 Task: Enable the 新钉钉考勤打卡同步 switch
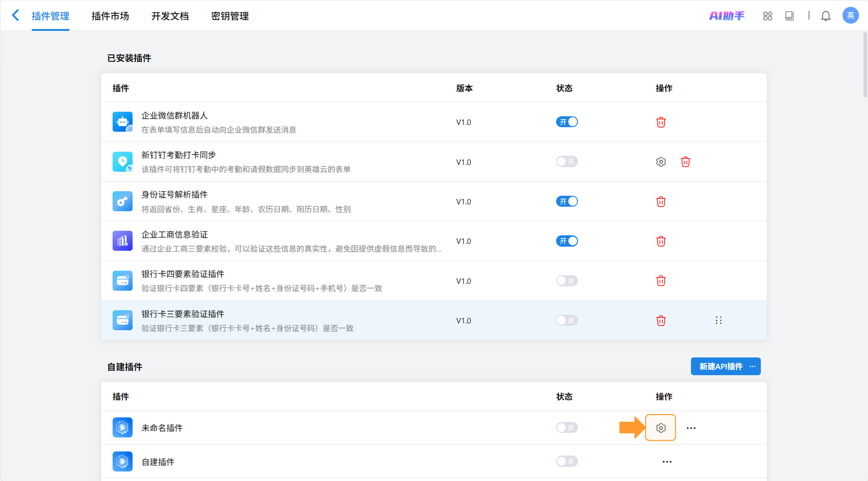[567, 162]
